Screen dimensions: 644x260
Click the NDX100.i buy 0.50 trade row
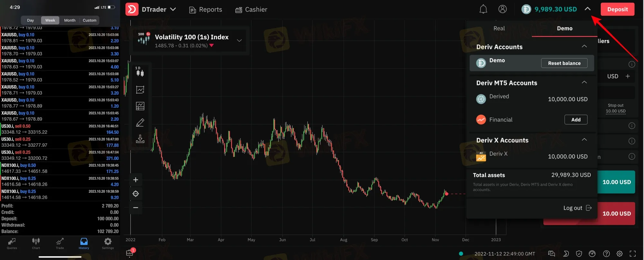(x=60, y=168)
